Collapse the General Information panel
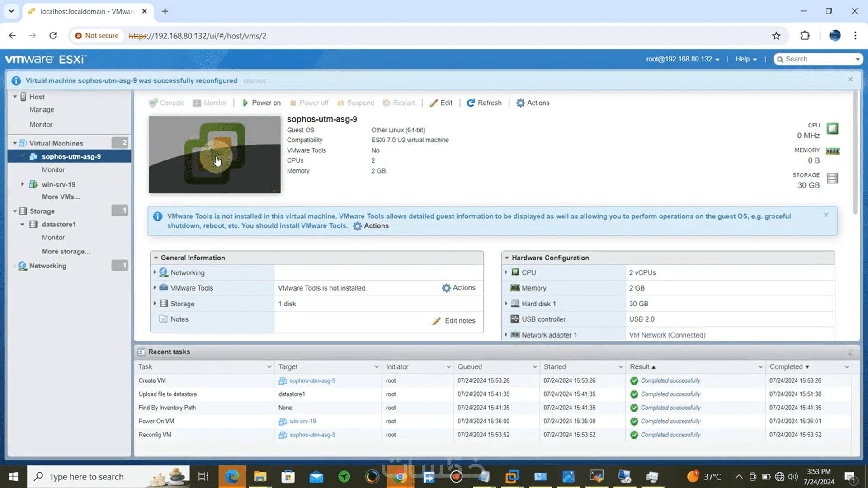The width and height of the screenshot is (868, 488). point(156,258)
